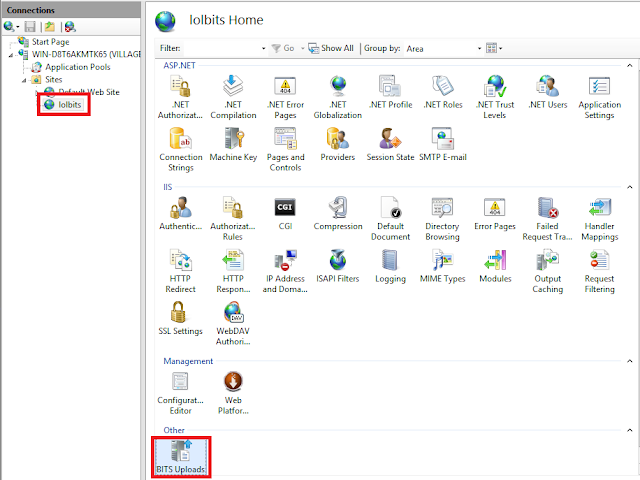The width and height of the screenshot is (640, 480).
Task: Open WebDAV Authoring Rules feature
Action: coord(233,324)
